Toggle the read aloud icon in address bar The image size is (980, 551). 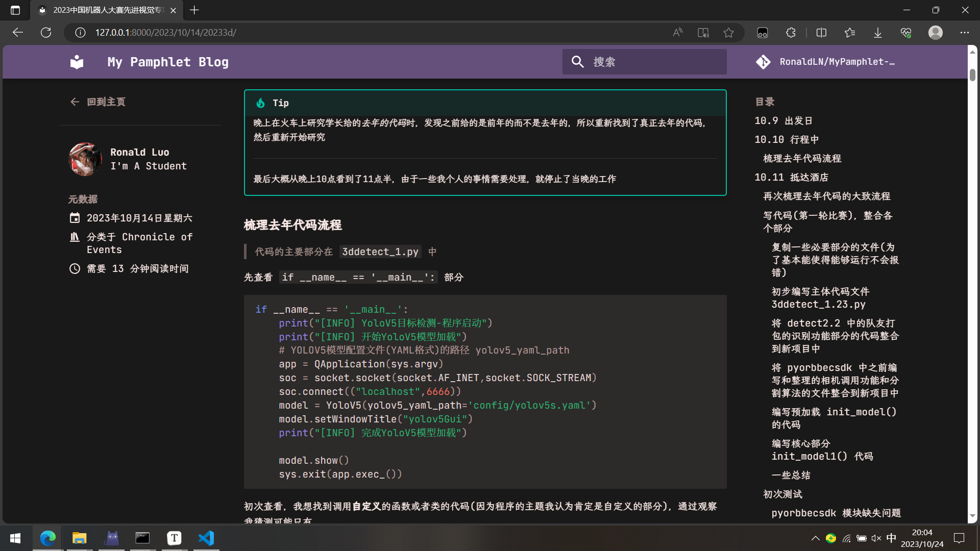677,33
